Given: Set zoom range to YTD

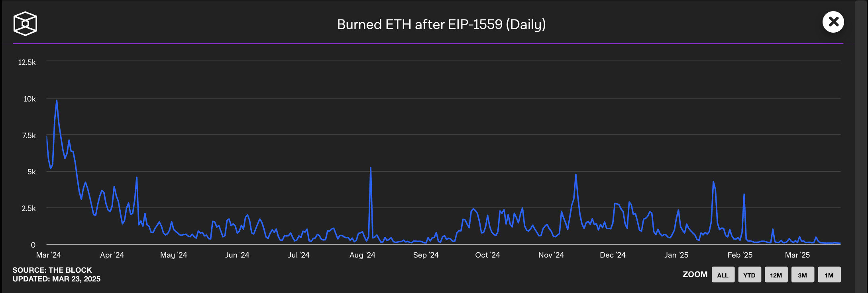Looking at the screenshot, I should [749, 275].
